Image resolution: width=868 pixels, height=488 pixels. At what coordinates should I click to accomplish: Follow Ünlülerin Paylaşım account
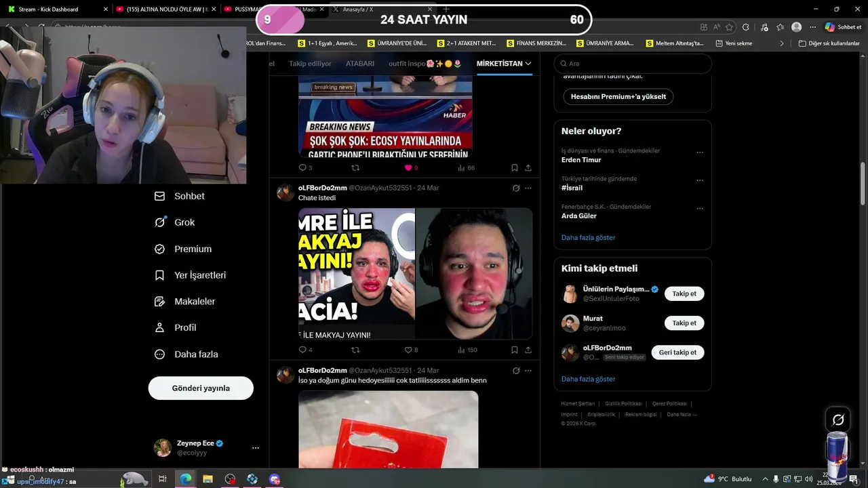[x=684, y=293]
